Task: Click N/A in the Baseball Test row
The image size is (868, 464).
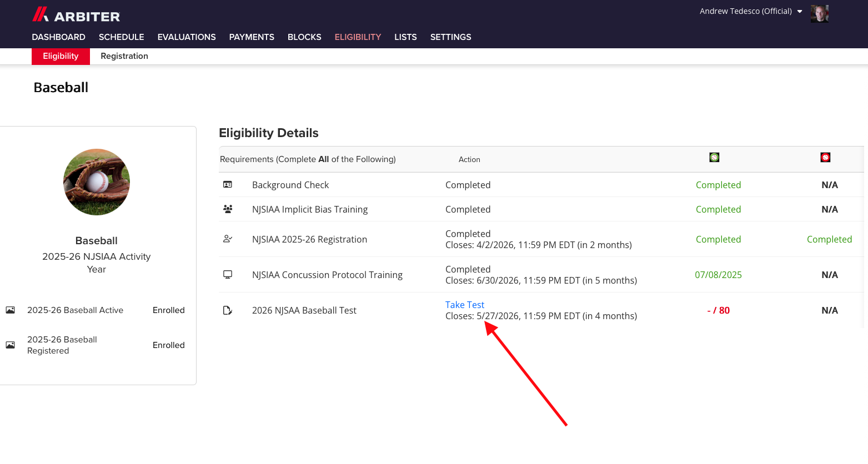Action: 830,310
